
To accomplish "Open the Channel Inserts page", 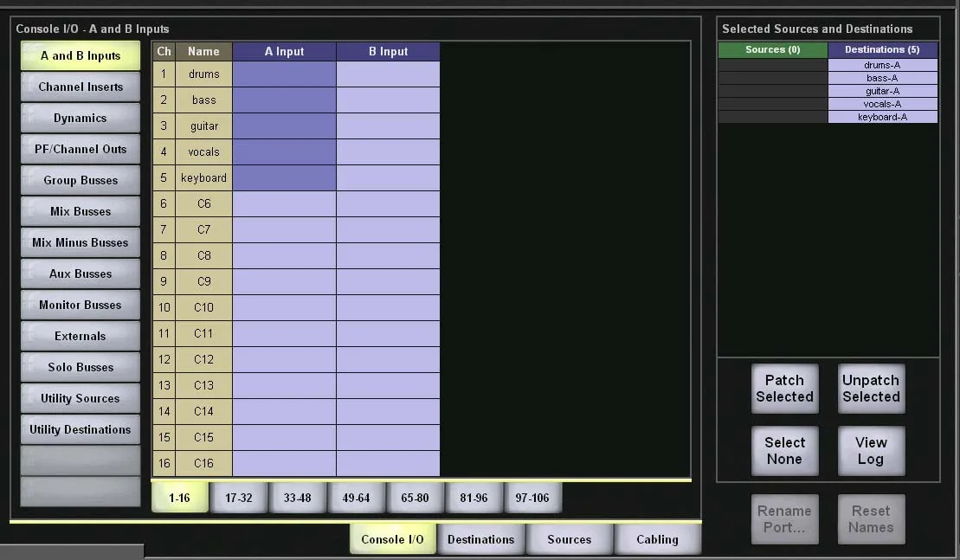I will [x=81, y=87].
